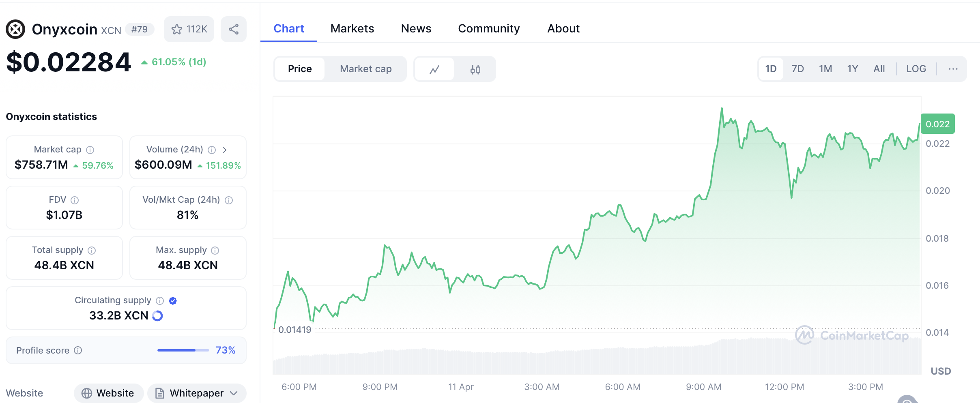Open the more options ellipsis menu
Image resolution: width=980 pixels, height=403 pixels.
pyautogui.click(x=953, y=69)
